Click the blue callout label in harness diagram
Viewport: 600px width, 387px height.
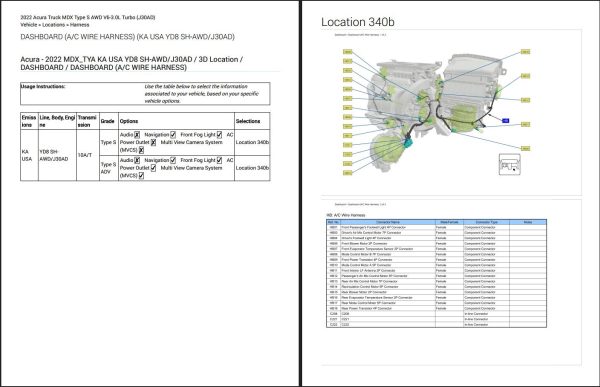pos(505,121)
